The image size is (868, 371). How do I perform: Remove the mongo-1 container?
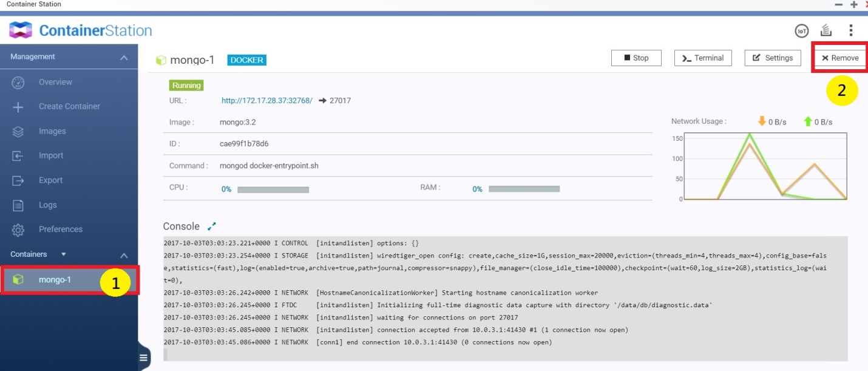(840, 58)
